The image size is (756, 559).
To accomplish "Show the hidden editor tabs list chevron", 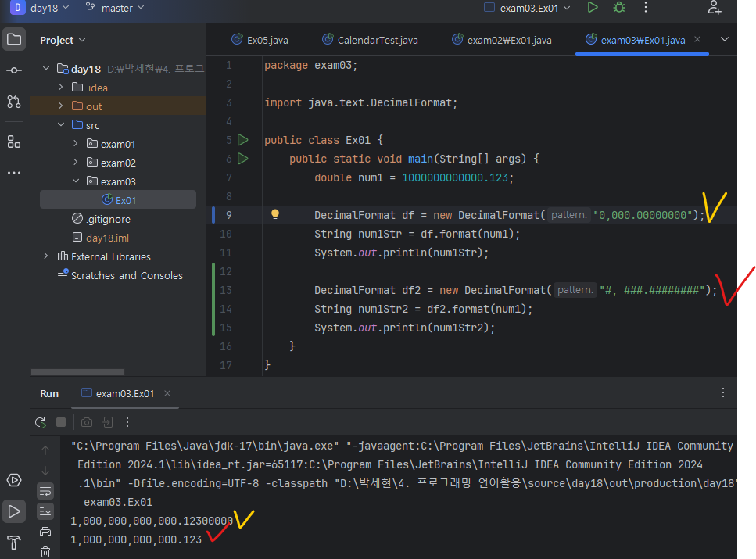I will [x=725, y=40].
